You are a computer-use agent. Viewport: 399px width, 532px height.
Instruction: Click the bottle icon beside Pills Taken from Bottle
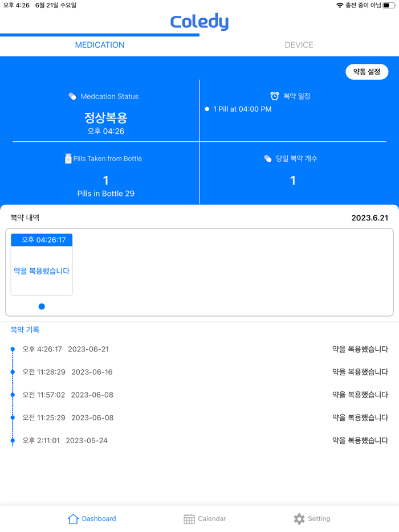(68, 158)
